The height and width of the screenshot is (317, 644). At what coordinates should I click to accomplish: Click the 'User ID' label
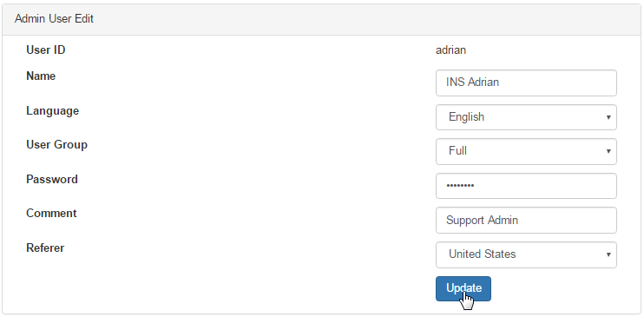(46, 50)
